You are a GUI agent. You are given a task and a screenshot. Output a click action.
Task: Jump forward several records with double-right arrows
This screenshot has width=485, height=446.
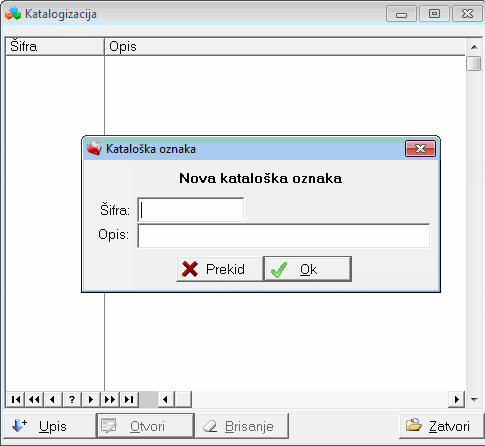[x=110, y=399]
